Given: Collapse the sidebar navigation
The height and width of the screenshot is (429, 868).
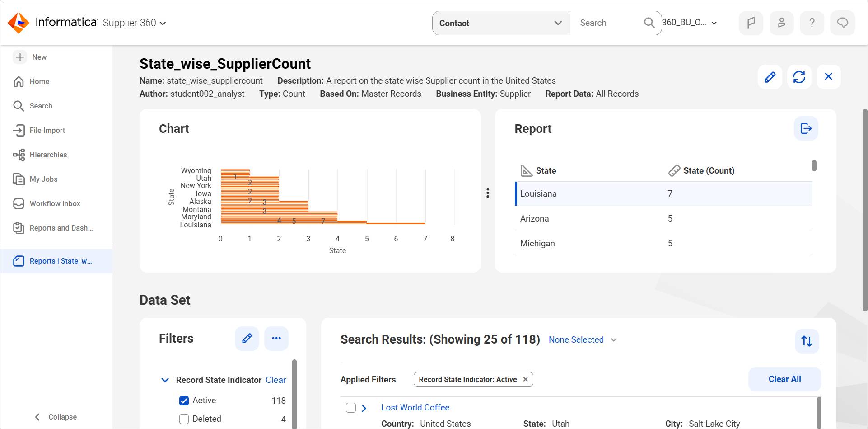Looking at the screenshot, I should pos(56,417).
